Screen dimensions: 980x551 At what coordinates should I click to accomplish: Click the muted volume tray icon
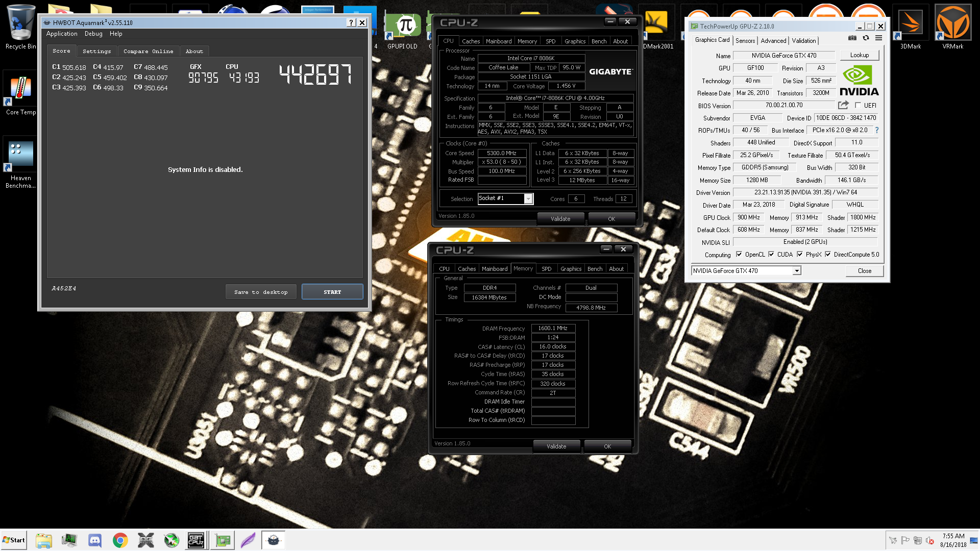click(930, 540)
